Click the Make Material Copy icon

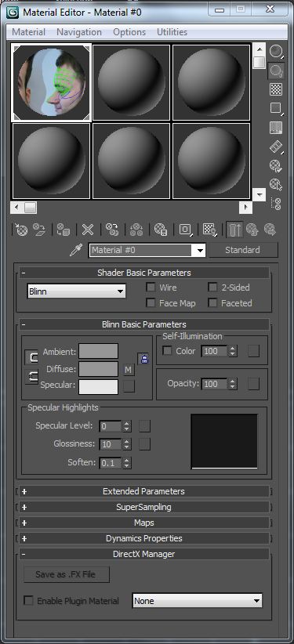111,230
